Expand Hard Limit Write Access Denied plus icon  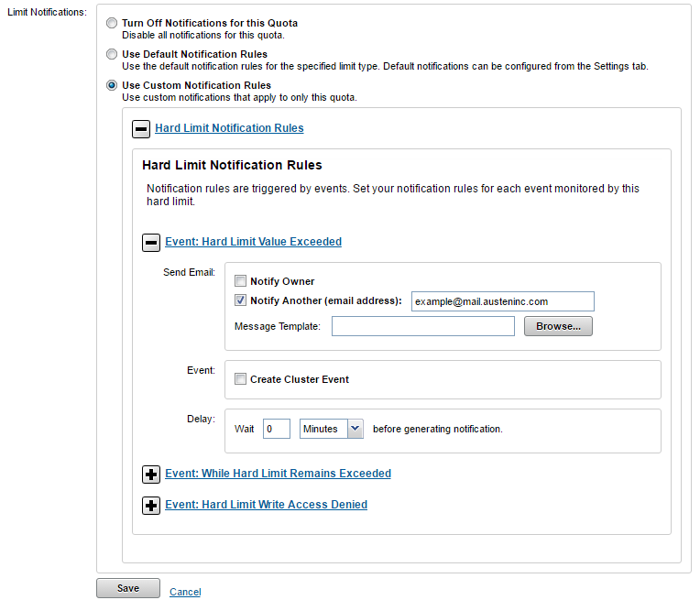click(151, 506)
